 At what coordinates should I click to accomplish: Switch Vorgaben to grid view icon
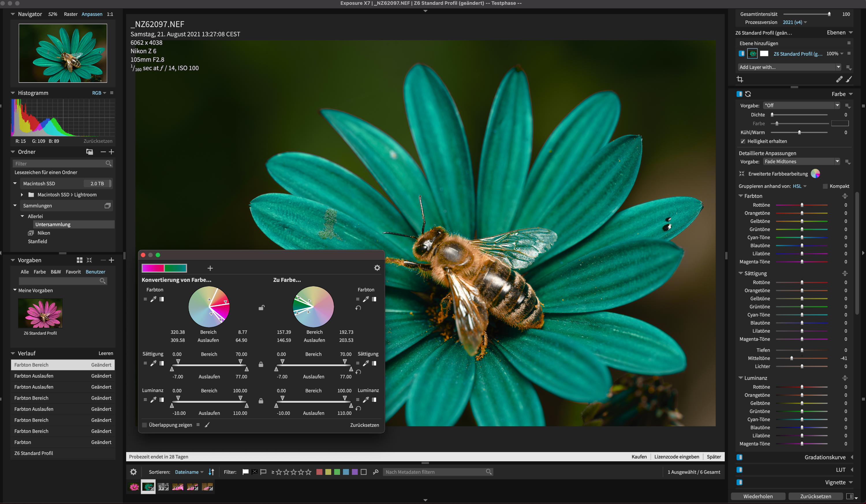pos(79,260)
